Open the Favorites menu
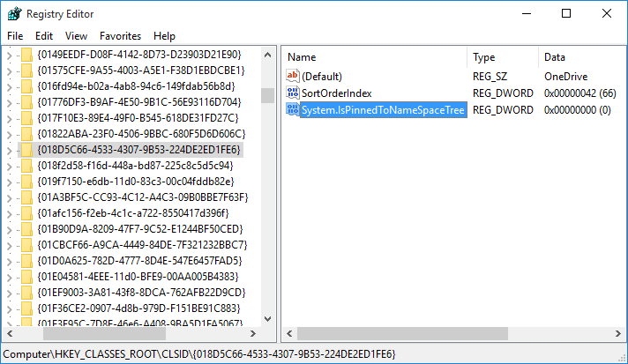The height and width of the screenshot is (364, 628). click(120, 36)
